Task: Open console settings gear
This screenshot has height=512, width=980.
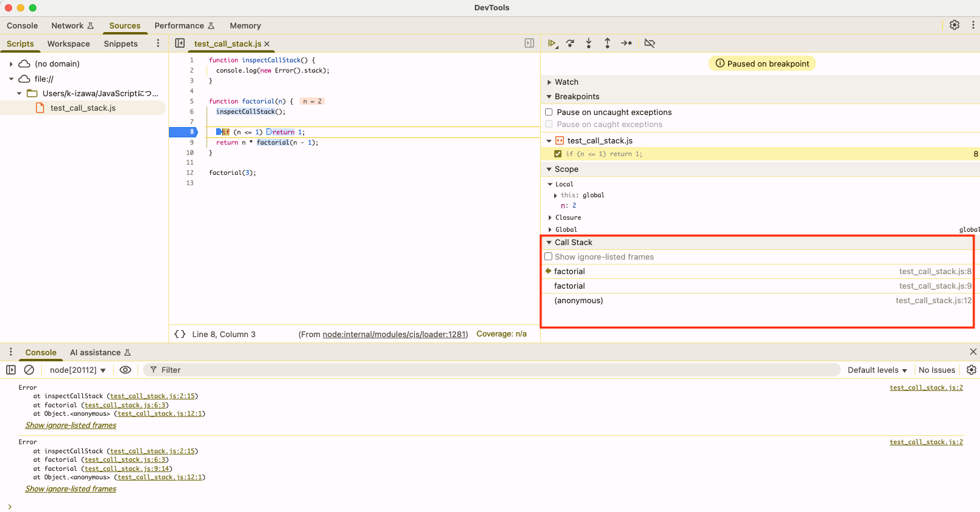Action: [x=972, y=370]
